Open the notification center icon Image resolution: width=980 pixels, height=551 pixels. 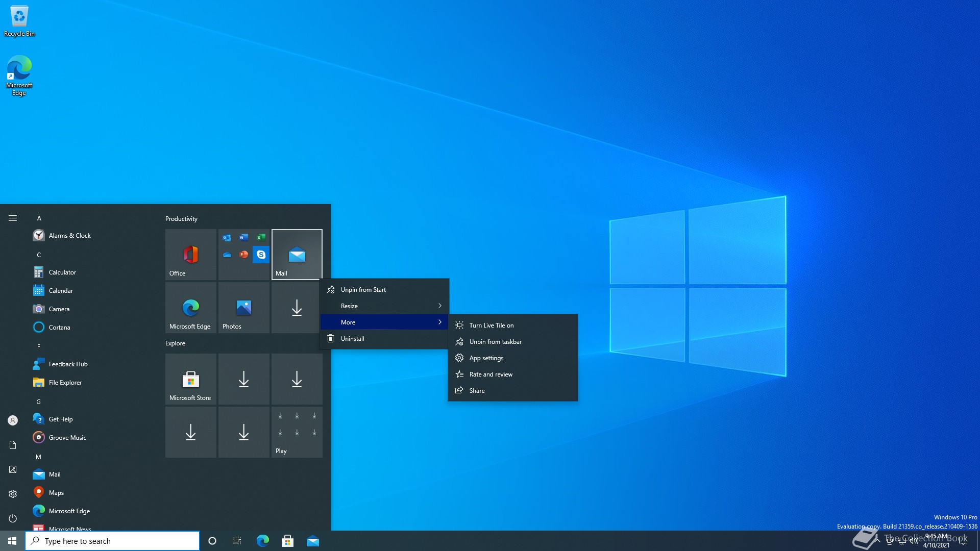pos(963,541)
